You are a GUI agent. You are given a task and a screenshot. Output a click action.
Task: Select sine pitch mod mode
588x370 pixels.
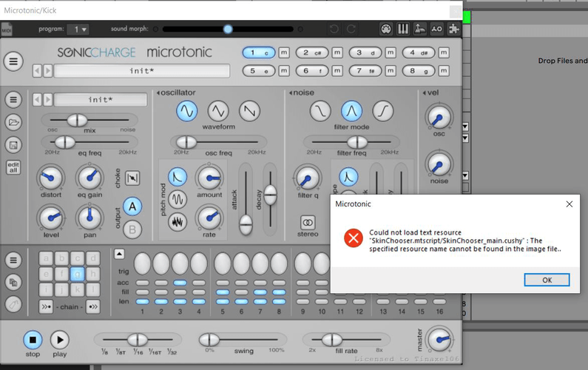tap(178, 200)
